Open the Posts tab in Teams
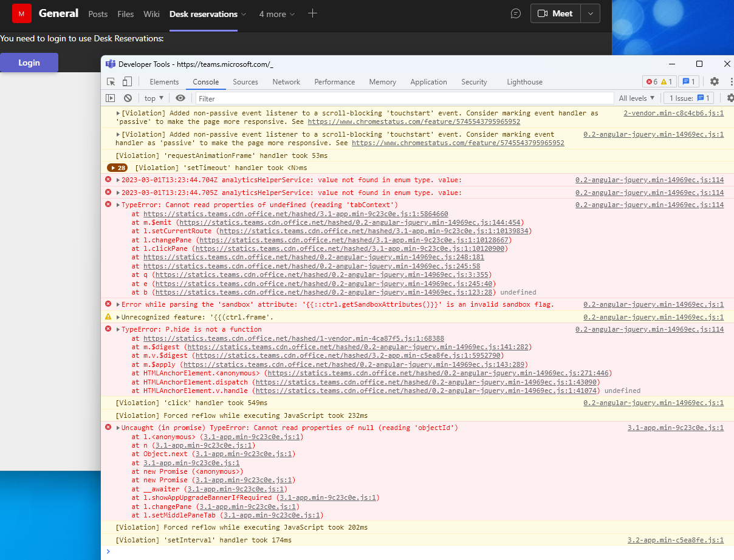This screenshot has width=734, height=560. pyautogui.click(x=98, y=14)
